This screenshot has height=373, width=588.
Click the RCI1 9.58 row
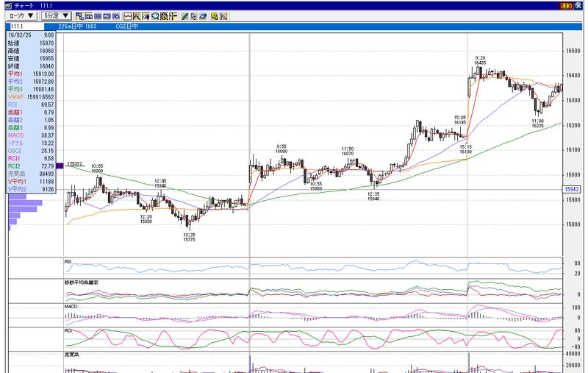pyautogui.click(x=31, y=159)
